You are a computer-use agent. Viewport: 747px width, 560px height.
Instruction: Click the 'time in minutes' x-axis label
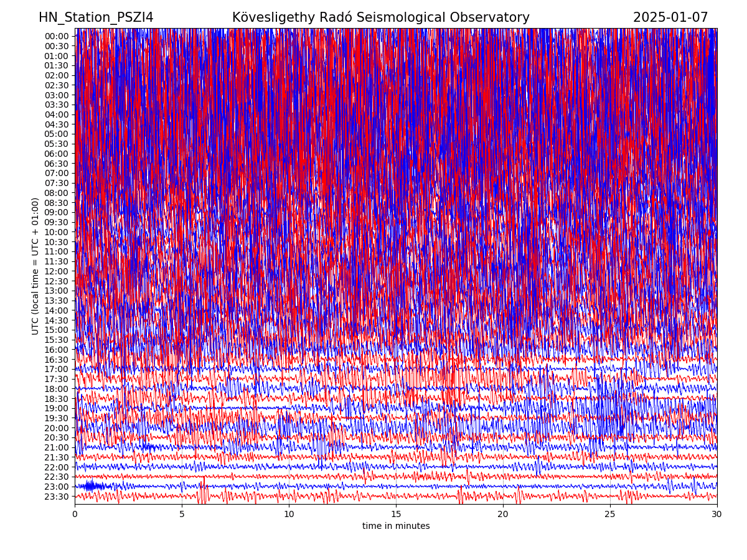coord(396,526)
